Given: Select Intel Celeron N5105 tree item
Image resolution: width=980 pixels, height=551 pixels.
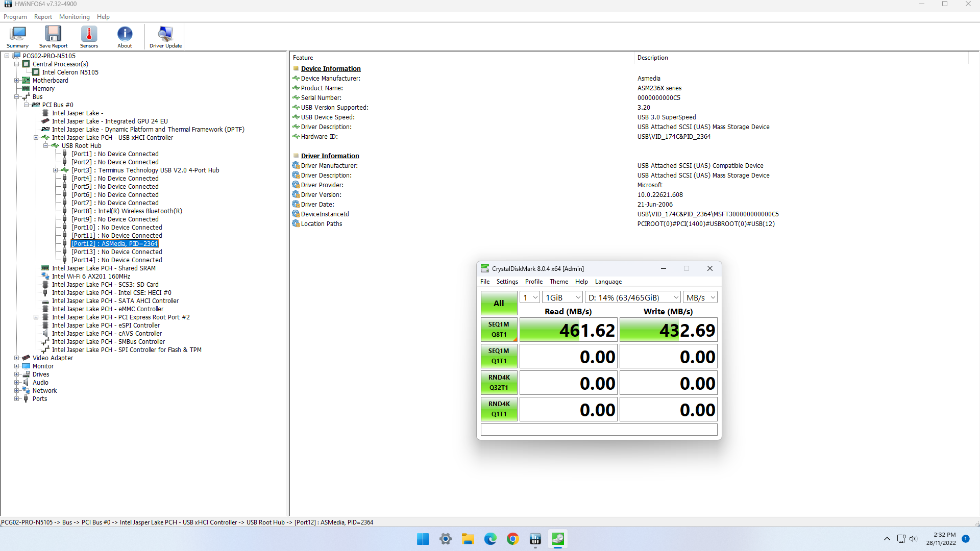Looking at the screenshot, I should pos(70,72).
